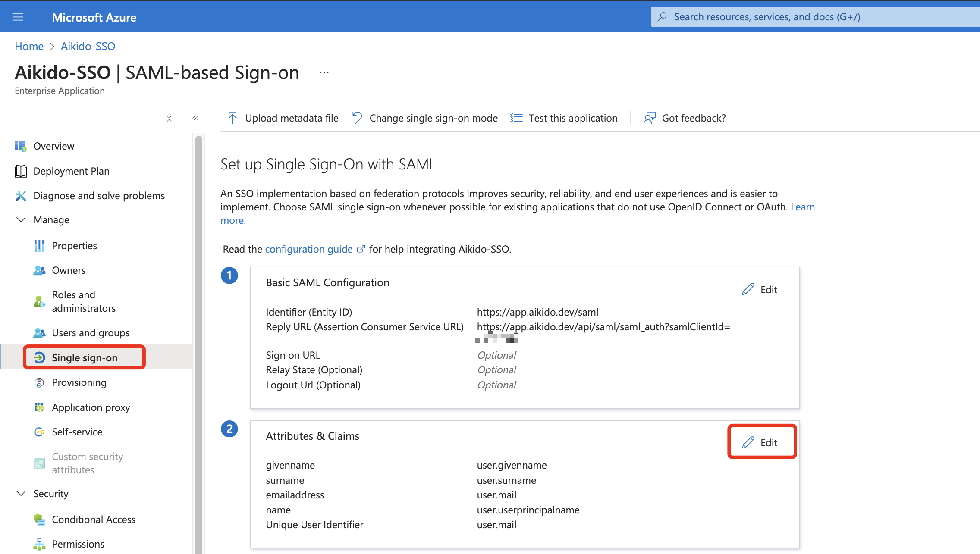Collapse the Security section chevron
Viewport: 980px width, 554px height.
pos(21,493)
